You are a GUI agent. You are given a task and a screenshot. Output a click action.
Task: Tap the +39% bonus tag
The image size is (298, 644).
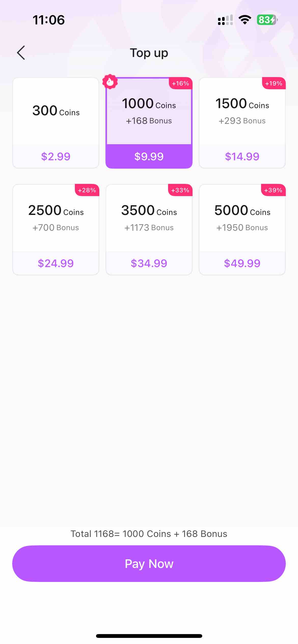[273, 190]
